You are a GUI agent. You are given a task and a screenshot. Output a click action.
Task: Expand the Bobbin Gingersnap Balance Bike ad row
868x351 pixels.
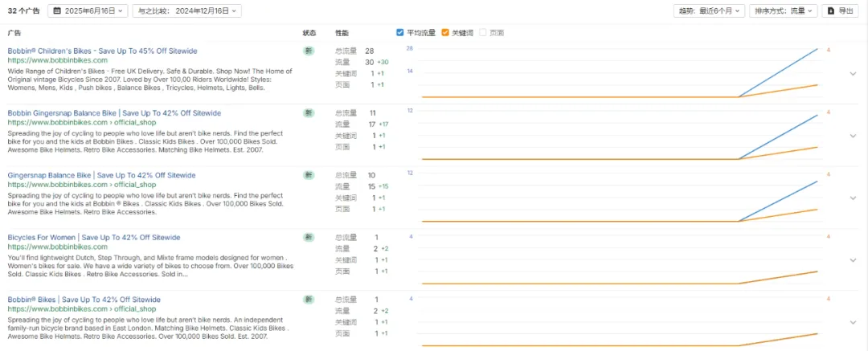(x=853, y=136)
